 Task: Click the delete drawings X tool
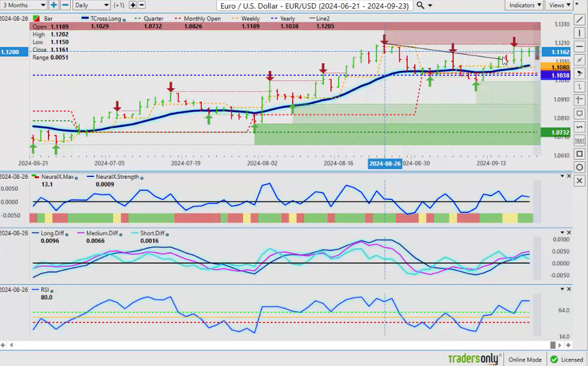pyautogui.click(x=579, y=181)
